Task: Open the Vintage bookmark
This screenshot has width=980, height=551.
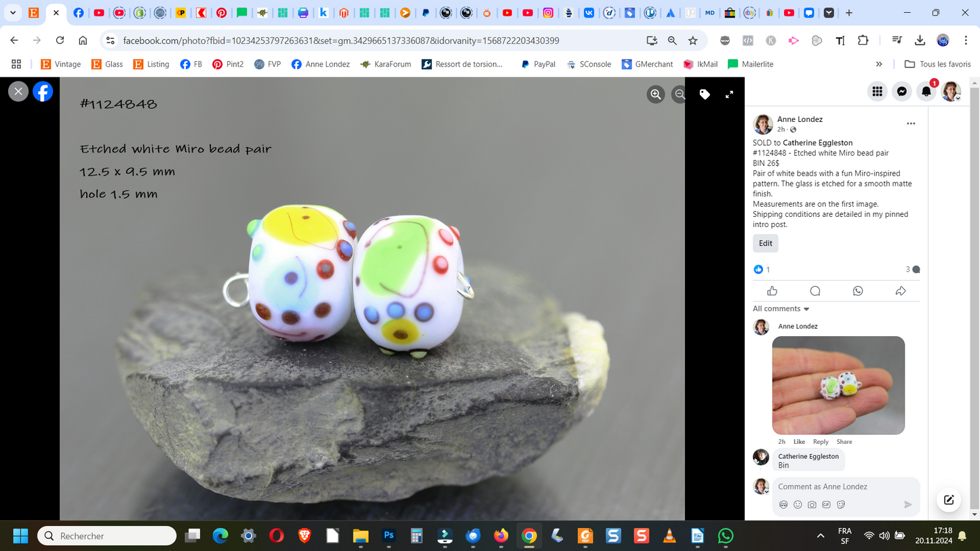Action: point(60,64)
